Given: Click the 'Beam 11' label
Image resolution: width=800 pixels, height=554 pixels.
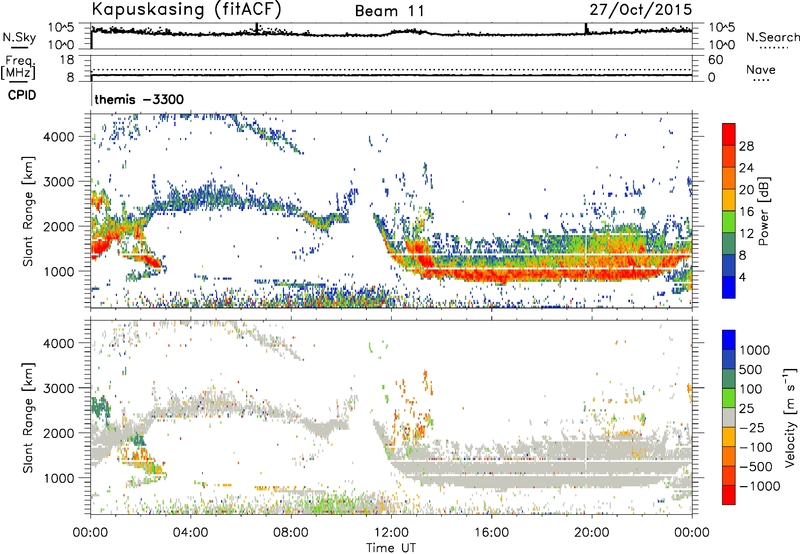Looking at the screenshot, I should [390, 11].
